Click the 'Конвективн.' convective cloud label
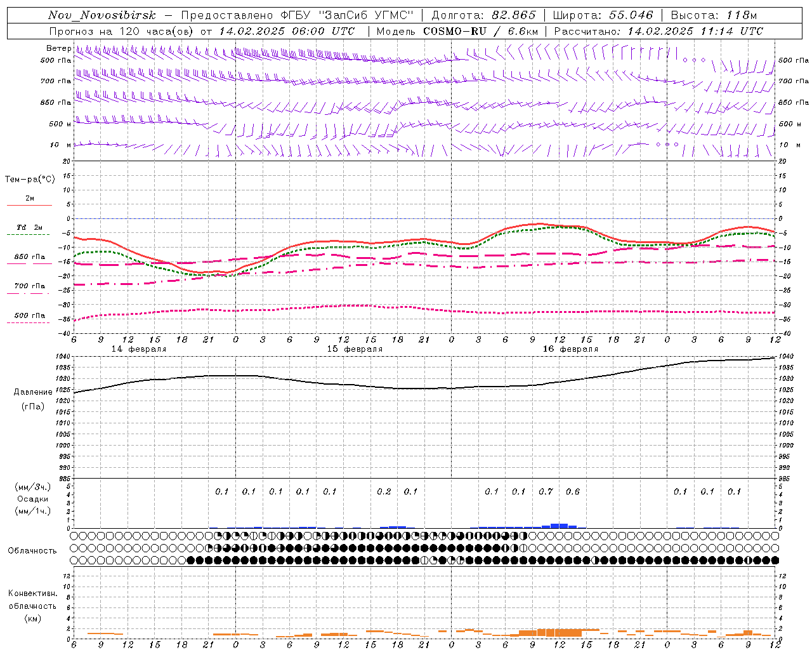Screen dimensions: 812x650 [x=32, y=594]
